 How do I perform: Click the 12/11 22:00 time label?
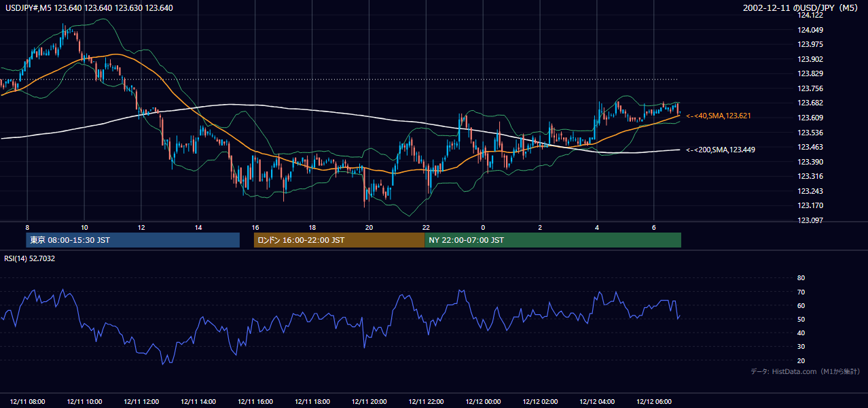tap(426, 402)
